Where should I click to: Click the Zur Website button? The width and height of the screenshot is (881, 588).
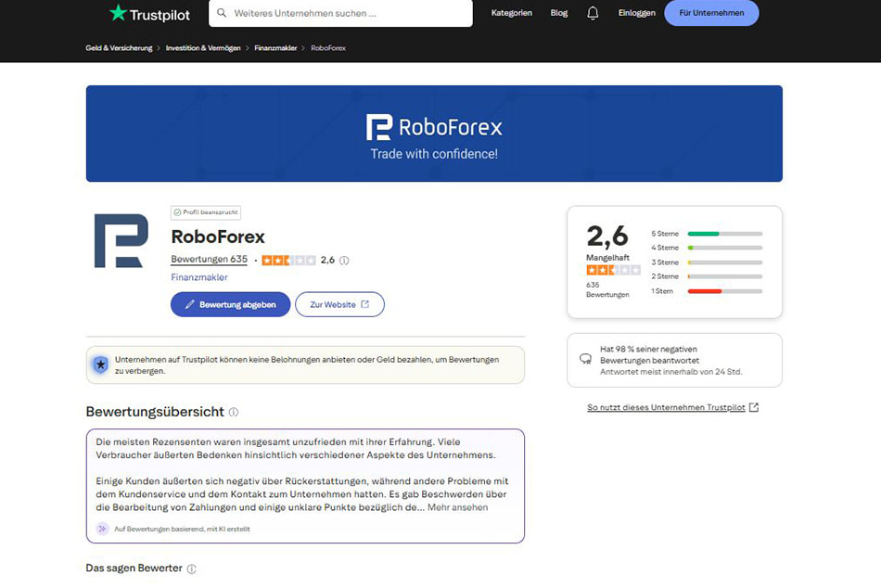(339, 304)
